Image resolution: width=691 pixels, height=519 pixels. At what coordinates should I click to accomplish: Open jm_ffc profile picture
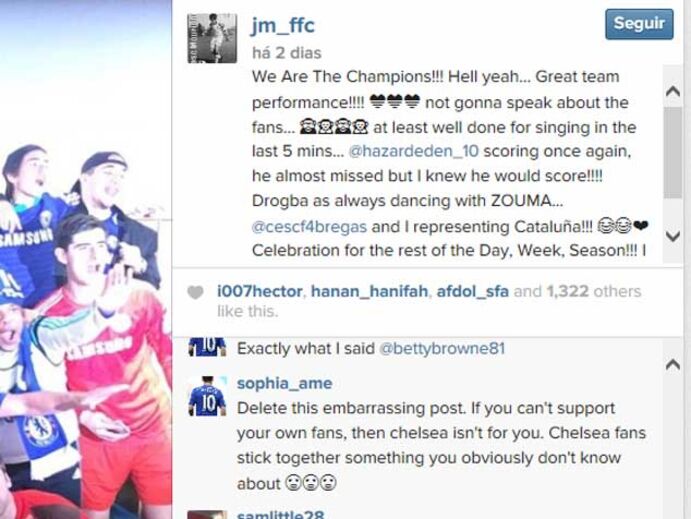click(212, 38)
